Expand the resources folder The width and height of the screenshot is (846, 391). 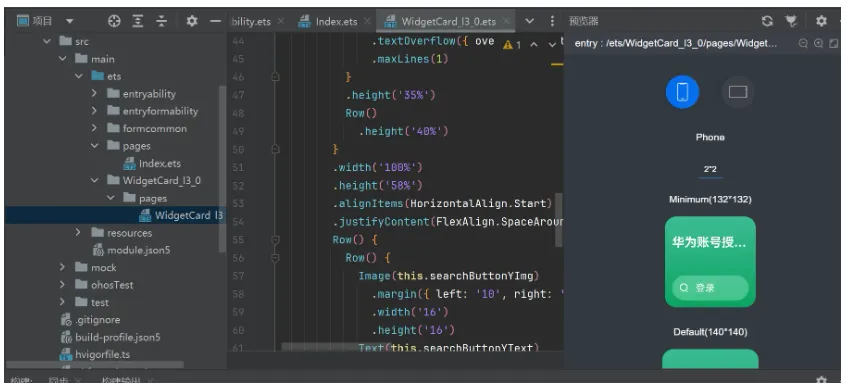pyautogui.click(x=79, y=232)
